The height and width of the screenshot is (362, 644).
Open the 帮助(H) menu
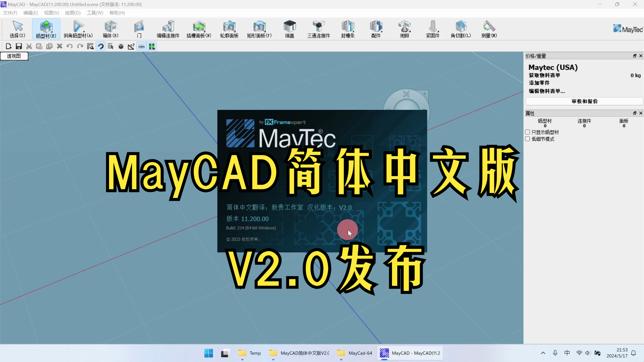click(117, 13)
